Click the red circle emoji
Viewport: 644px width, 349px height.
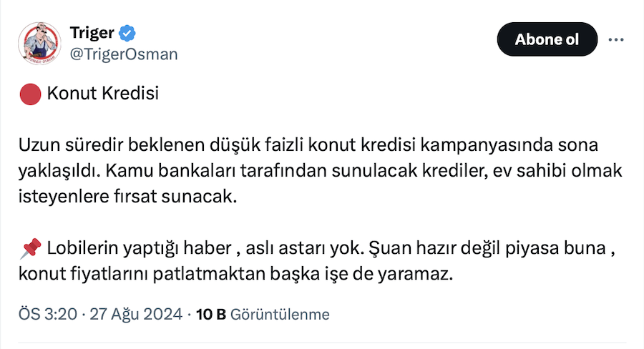tap(29, 94)
